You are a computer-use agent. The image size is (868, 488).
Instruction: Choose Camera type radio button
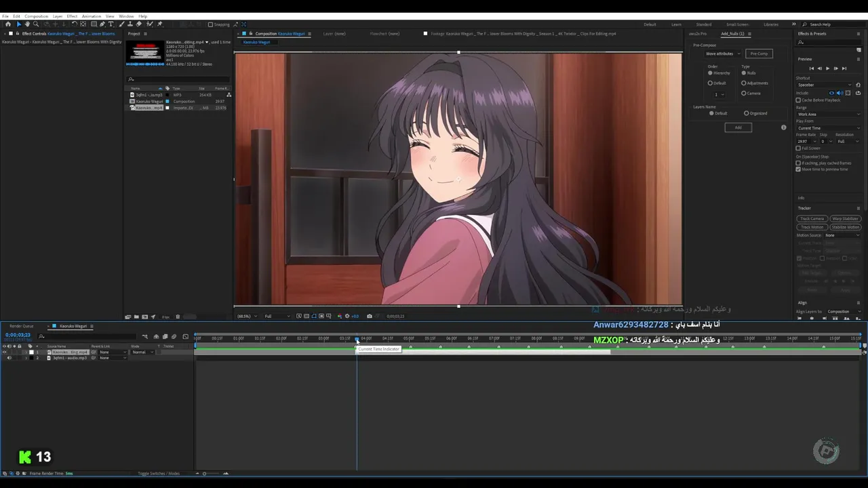(x=744, y=93)
